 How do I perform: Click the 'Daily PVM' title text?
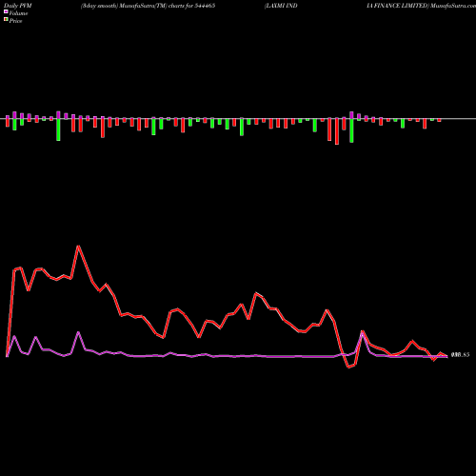(18, 6)
